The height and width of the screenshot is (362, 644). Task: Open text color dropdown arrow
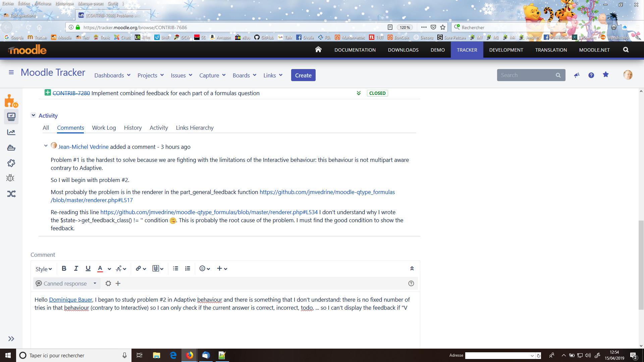pos(109,269)
